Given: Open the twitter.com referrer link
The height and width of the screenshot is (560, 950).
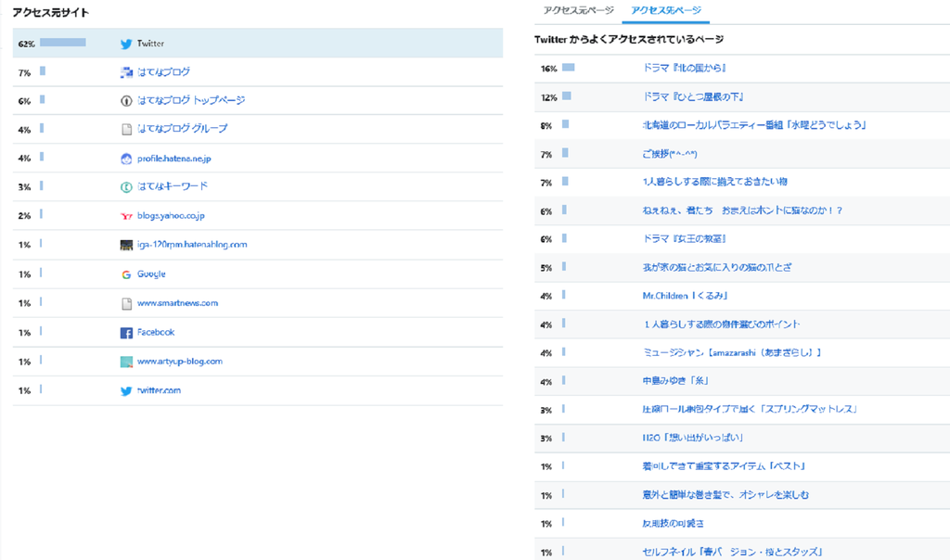Looking at the screenshot, I should [x=159, y=390].
